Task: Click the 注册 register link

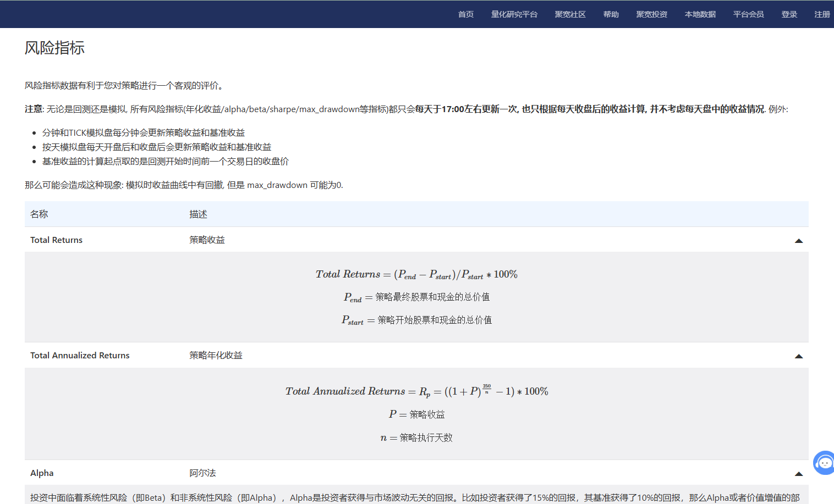Action: [822, 14]
